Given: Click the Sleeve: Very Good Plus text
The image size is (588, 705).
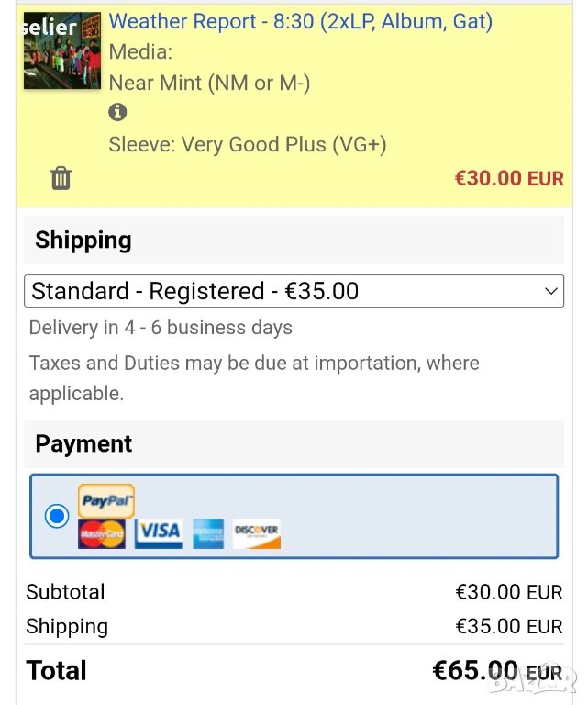Looking at the screenshot, I should coord(248,144).
